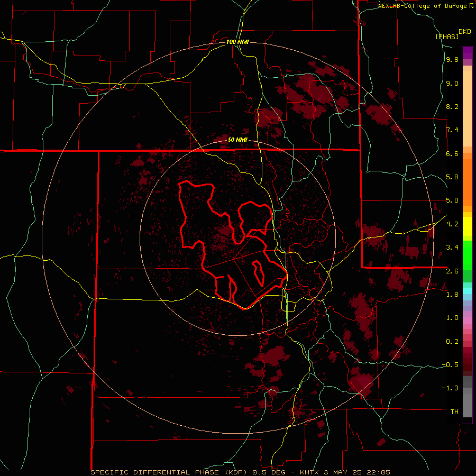Click the 3.4 scale value
Viewport: 476px width, 476px height.
click(452, 247)
